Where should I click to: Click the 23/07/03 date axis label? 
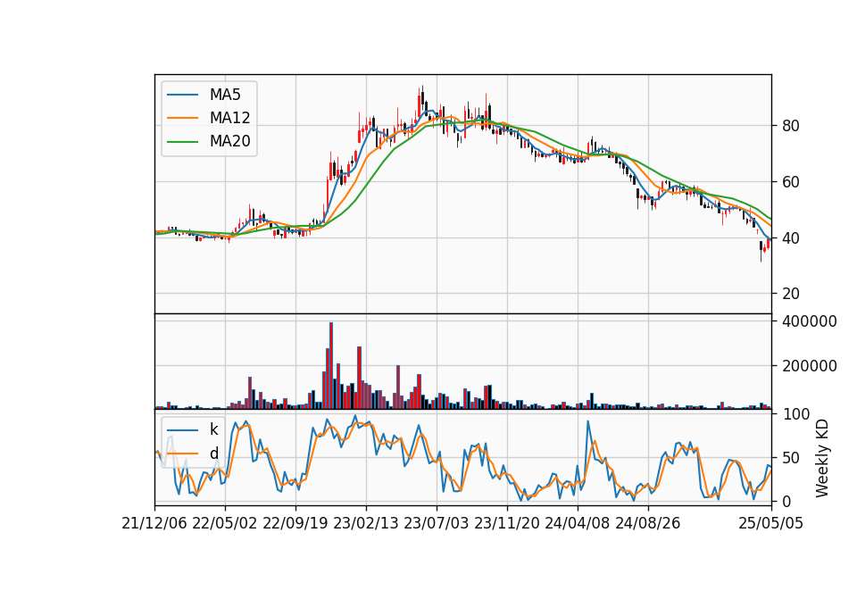tap(437, 523)
